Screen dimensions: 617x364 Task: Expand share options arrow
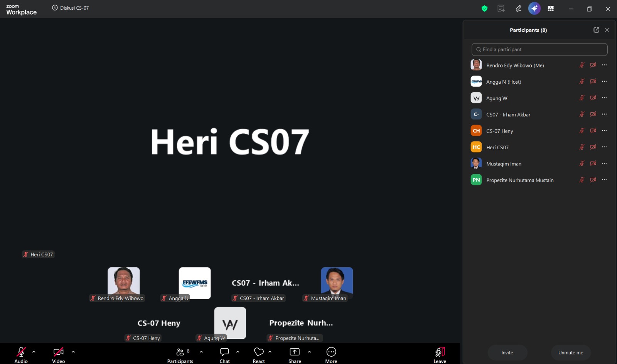pyautogui.click(x=309, y=352)
